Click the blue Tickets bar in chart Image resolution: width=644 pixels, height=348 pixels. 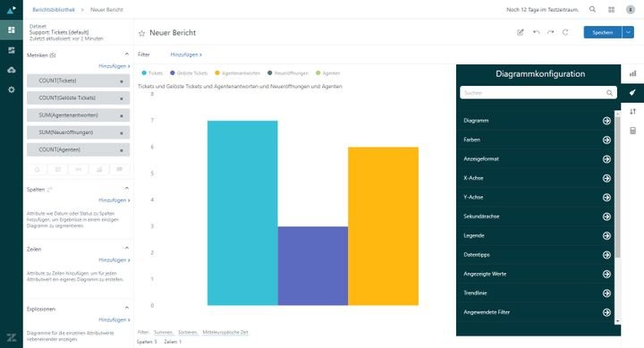pos(242,213)
